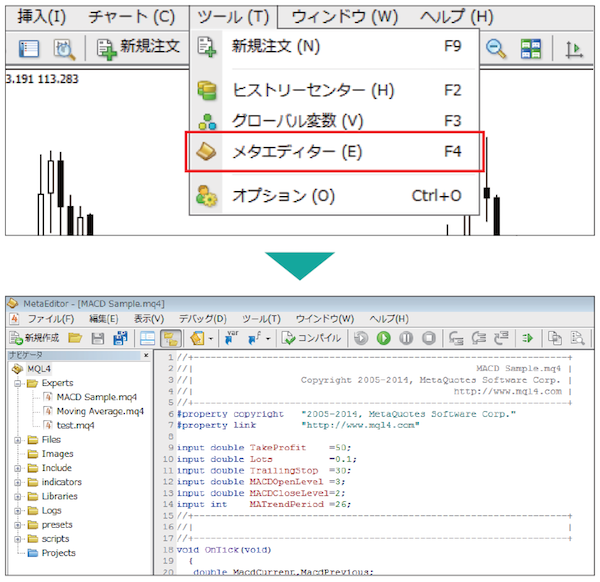This screenshot has height=582, width=600.
Task: Click the stop debugging icon
Action: coord(429,338)
